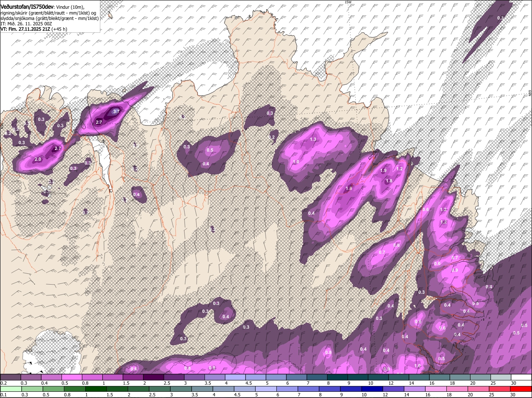Click the 1.3 value label on map
The image size is (532, 398).
pos(313,139)
